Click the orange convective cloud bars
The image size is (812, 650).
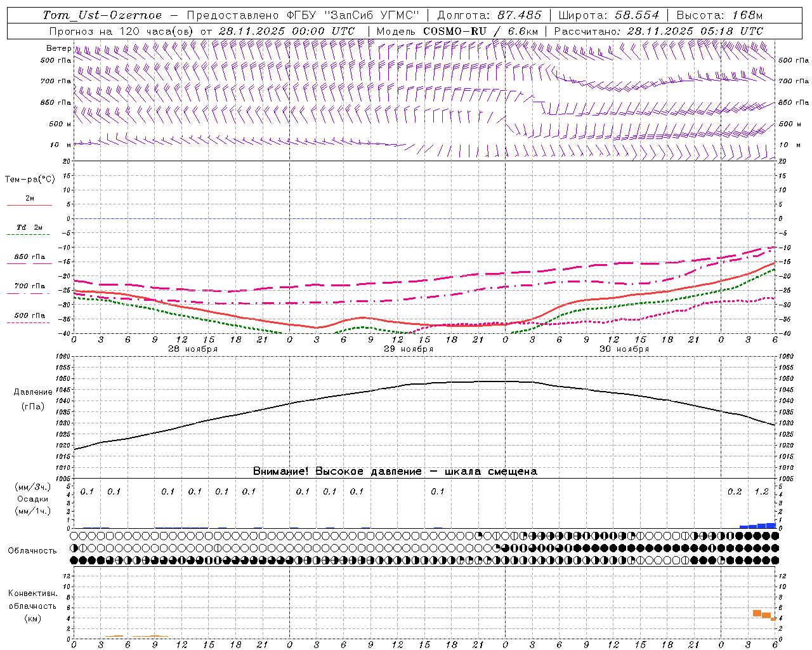[x=764, y=614]
